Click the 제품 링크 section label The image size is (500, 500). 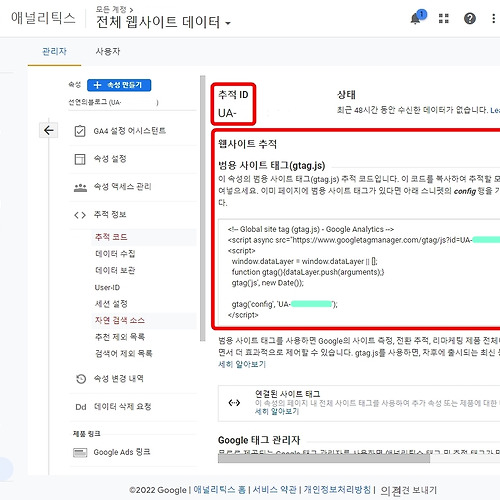click(x=87, y=434)
